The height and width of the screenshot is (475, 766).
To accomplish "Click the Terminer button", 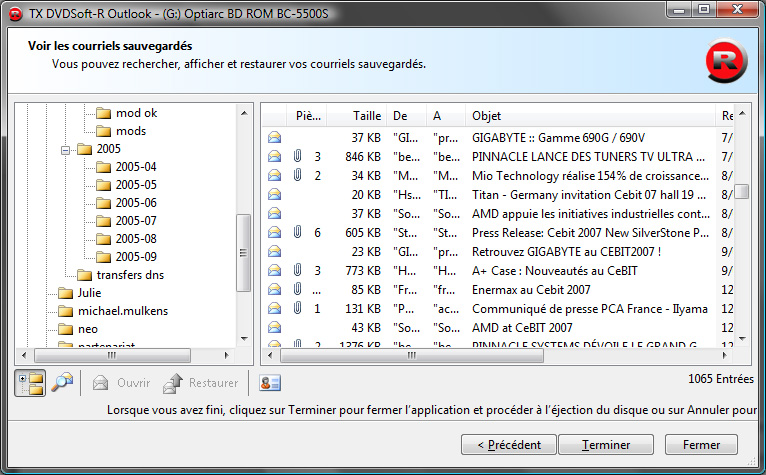I will pos(606,445).
